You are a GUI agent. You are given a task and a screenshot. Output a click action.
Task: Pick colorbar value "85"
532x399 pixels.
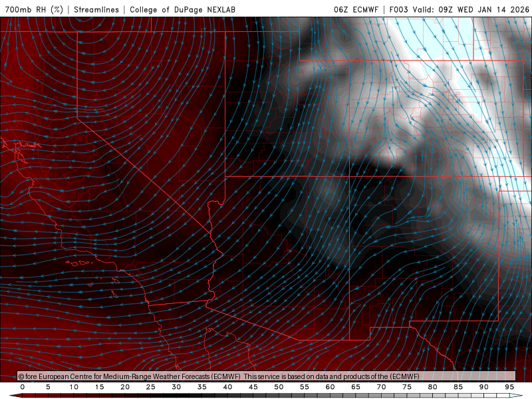tap(458, 387)
